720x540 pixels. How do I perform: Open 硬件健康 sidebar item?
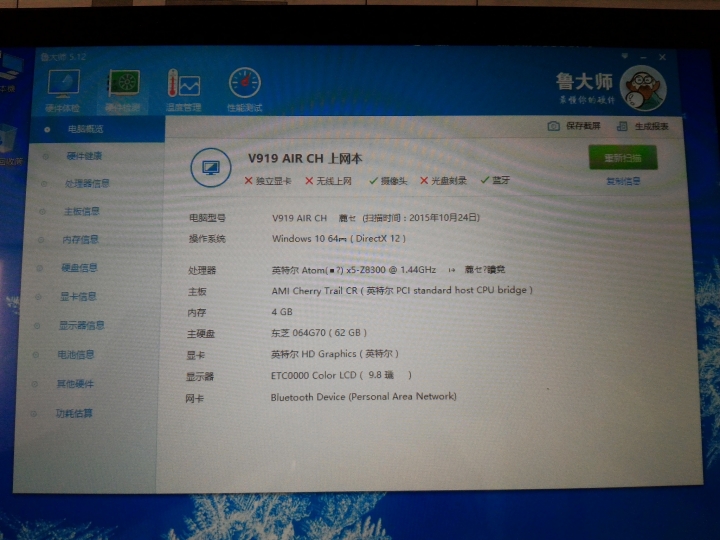coord(84,156)
